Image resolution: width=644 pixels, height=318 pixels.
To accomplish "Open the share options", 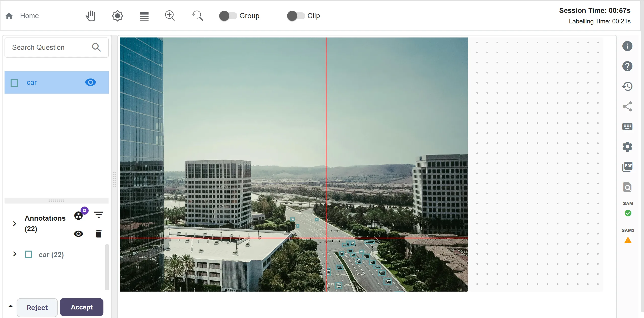I will click(627, 106).
